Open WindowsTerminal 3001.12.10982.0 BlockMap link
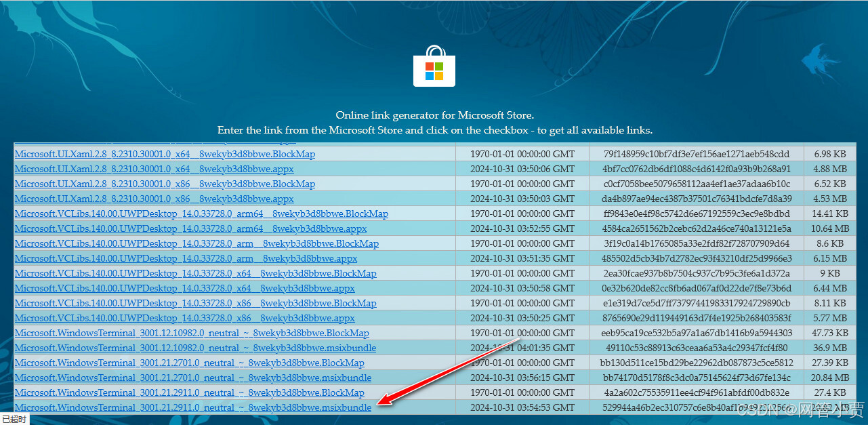This screenshot has width=868, height=425. coord(192,333)
